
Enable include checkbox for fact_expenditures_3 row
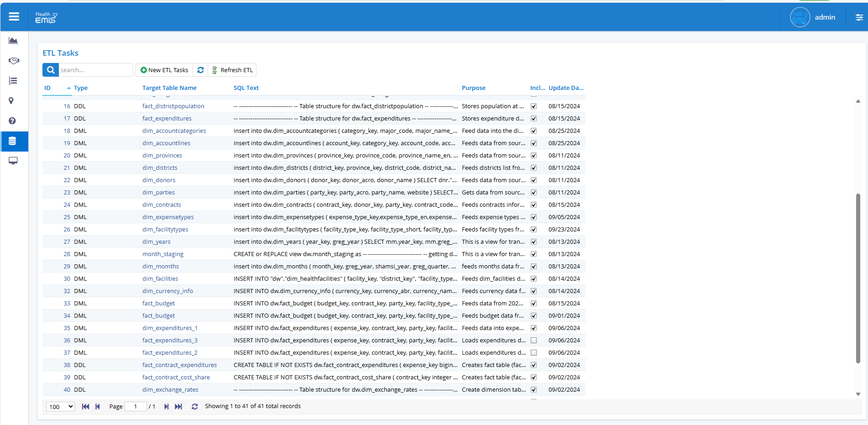[x=533, y=341]
